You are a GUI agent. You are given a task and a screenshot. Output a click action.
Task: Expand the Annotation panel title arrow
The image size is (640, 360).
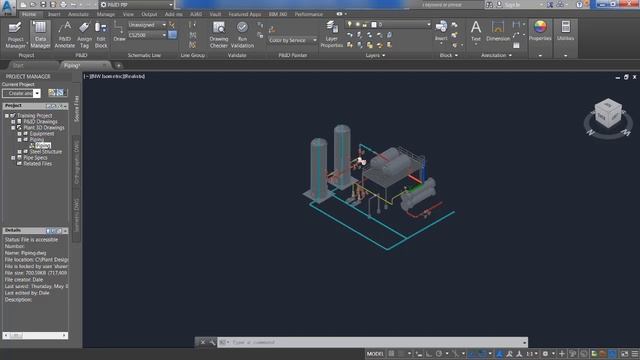[510, 55]
